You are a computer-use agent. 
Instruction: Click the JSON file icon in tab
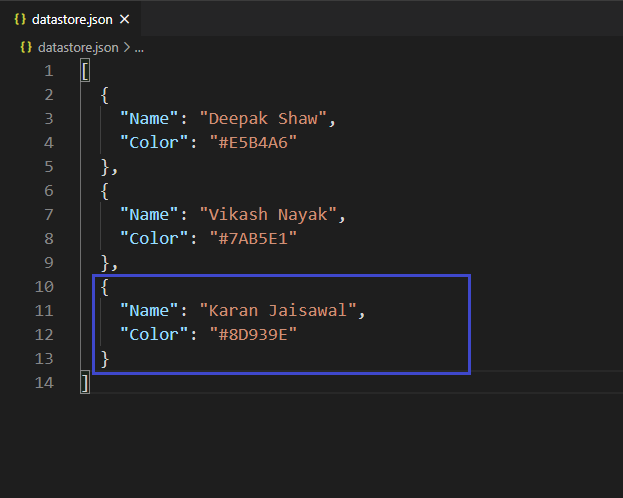pyautogui.click(x=20, y=19)
